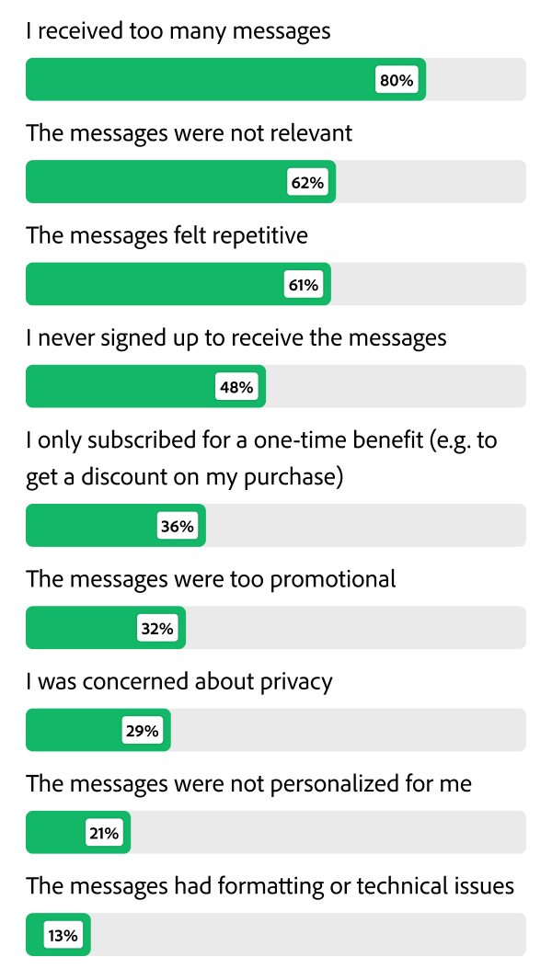This screenshot has height=980, width=552.
Task: Click 'The messages were too promotional' label
Action: click(x=212, y=579)
